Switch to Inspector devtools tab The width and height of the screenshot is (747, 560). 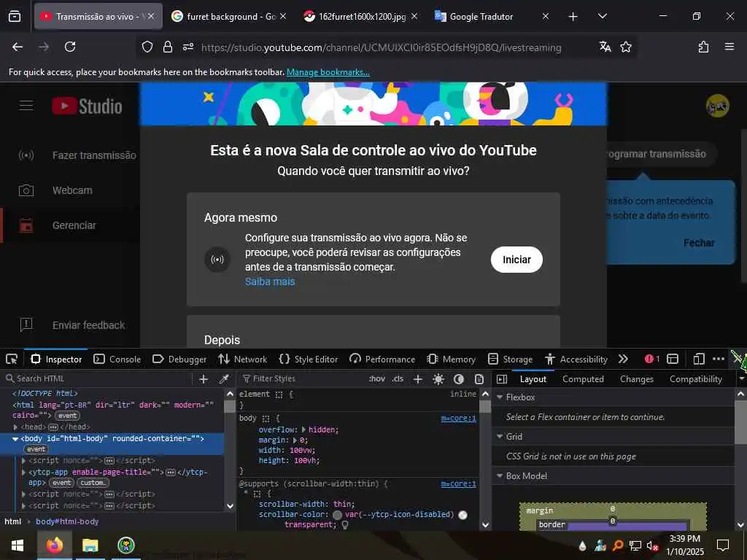[56, 359]
